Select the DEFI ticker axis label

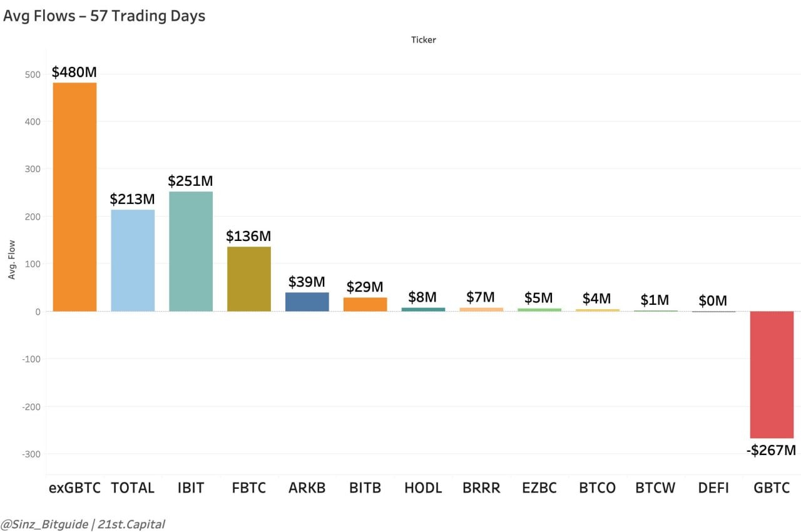click(713, 488)
